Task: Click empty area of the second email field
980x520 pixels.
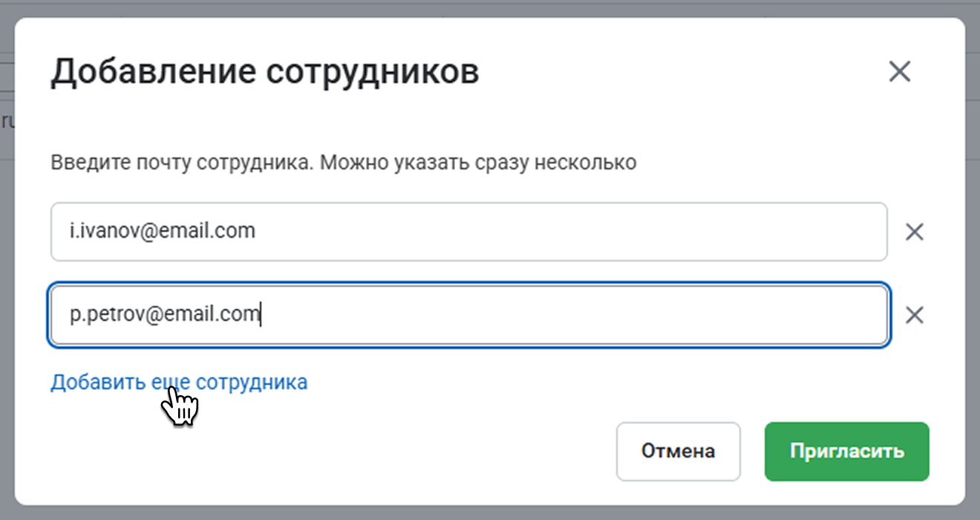Action: click(594, 315)
